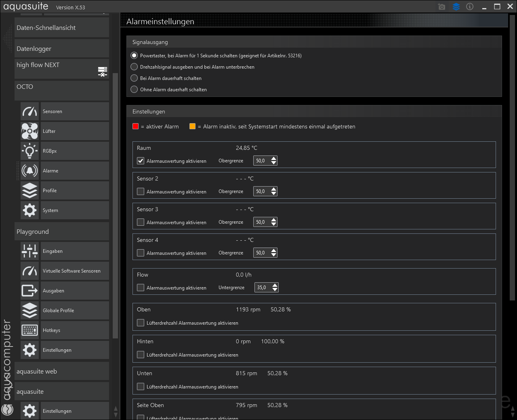The width and height of the screenshot is (517, 420).
Task: Click the Raum temperature value 24,85 °C
Action: (246, 148)
